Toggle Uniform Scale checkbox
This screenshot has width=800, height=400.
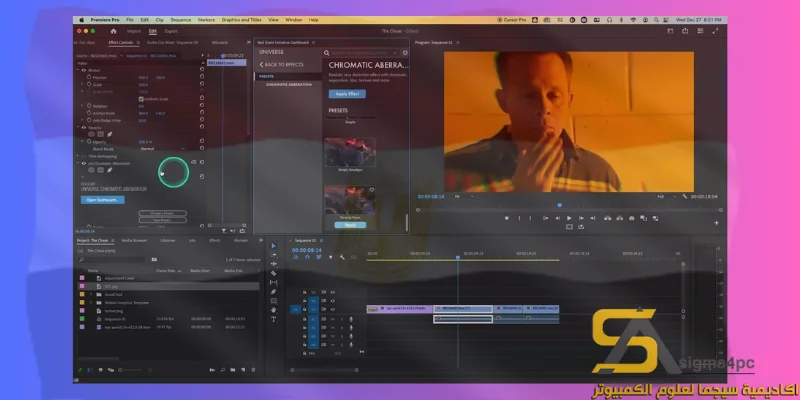pos(141,99)
